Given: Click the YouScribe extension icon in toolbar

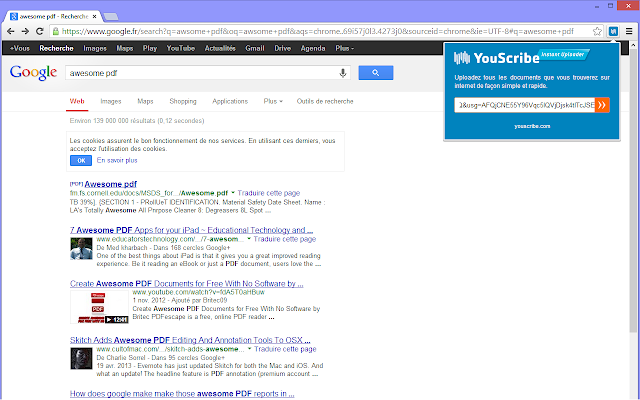Looking at the screenshot, I should tap(613, 31).
